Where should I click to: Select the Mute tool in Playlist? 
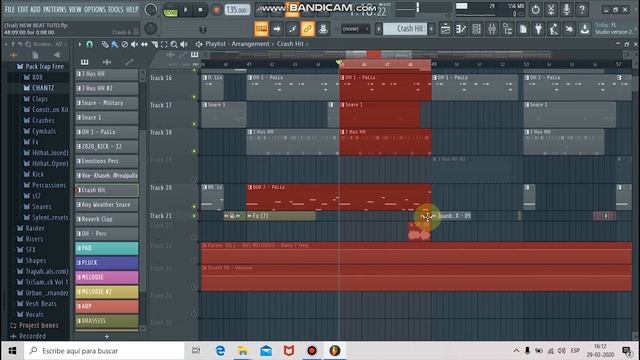pos(134,44)
